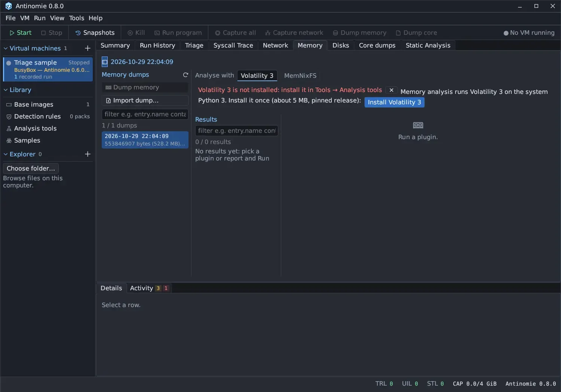The image size is (561, 392).
Task: Collapse the Library section
Action: (x=6, y=90)
